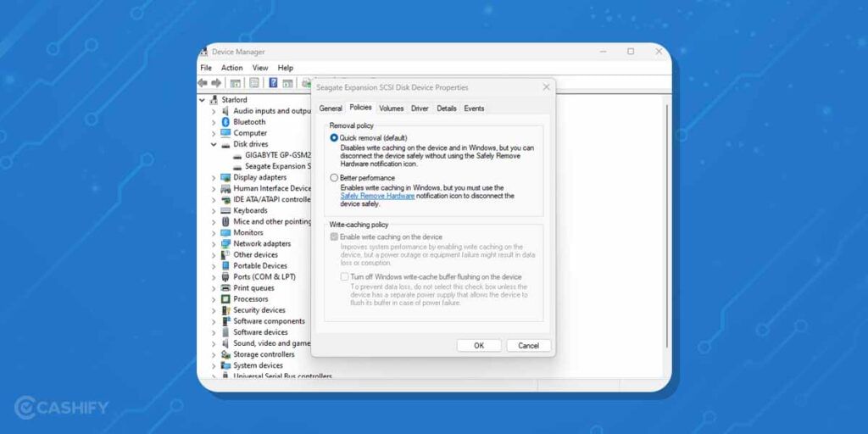Click the Print queues printer icon
Viewport: 868px width, 434px height.
coord(225,288)
